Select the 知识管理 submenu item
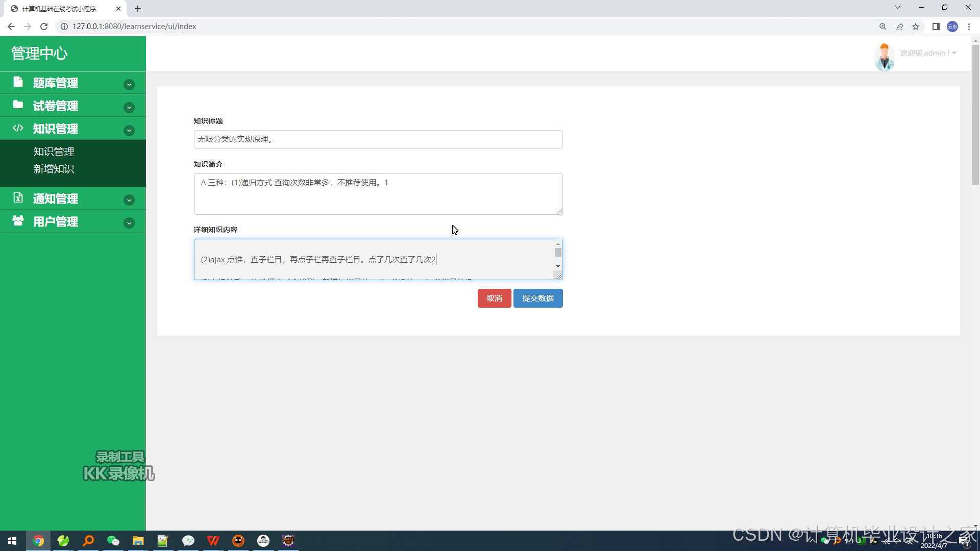This screenshot has height=551, width=980. [x=54, y=152]
